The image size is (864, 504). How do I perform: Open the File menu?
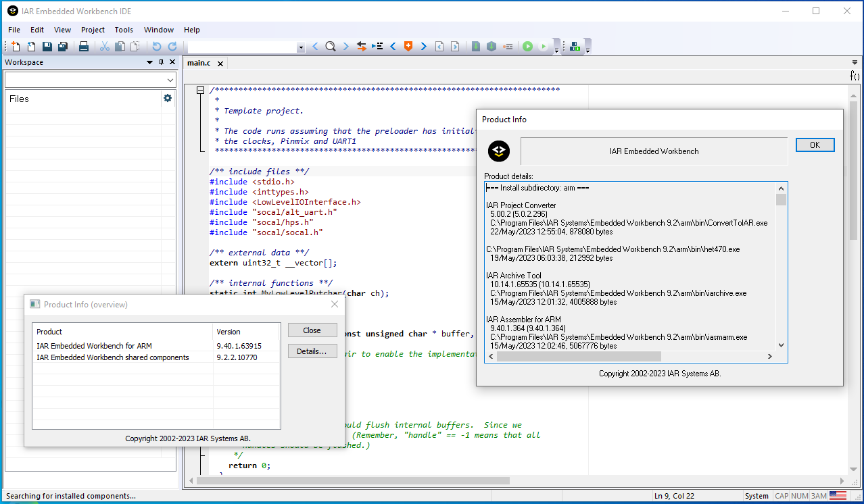(14, 30)
